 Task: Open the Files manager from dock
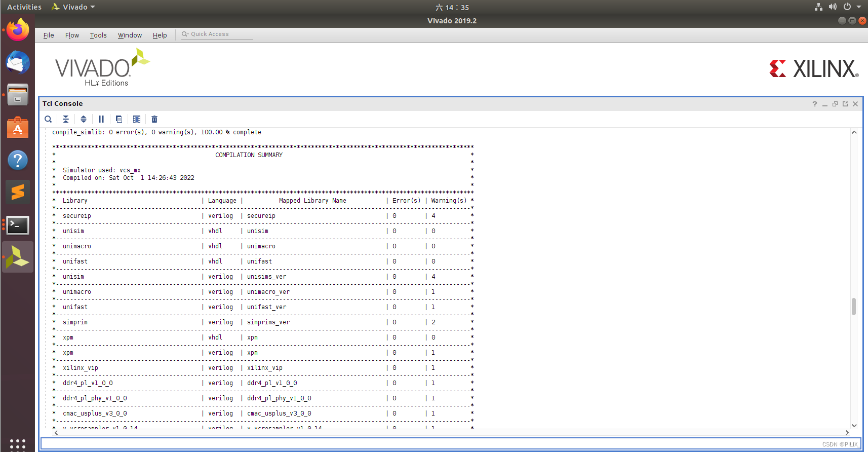point(18,95)
